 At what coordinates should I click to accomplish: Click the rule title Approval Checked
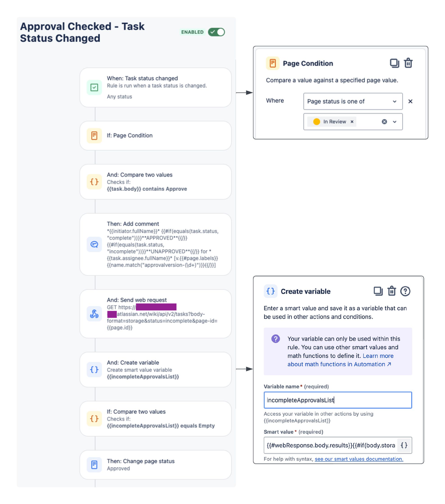pos(82,32)
